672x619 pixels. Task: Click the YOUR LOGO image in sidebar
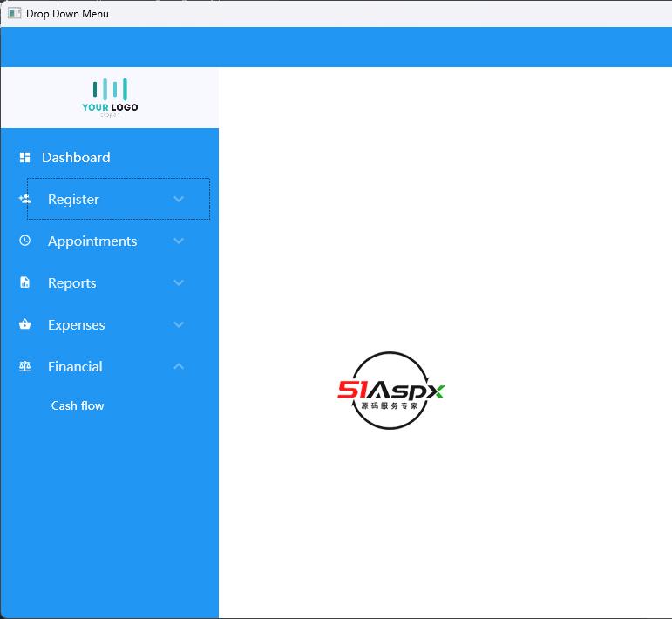pyautogui.click(x=110, y=98)
